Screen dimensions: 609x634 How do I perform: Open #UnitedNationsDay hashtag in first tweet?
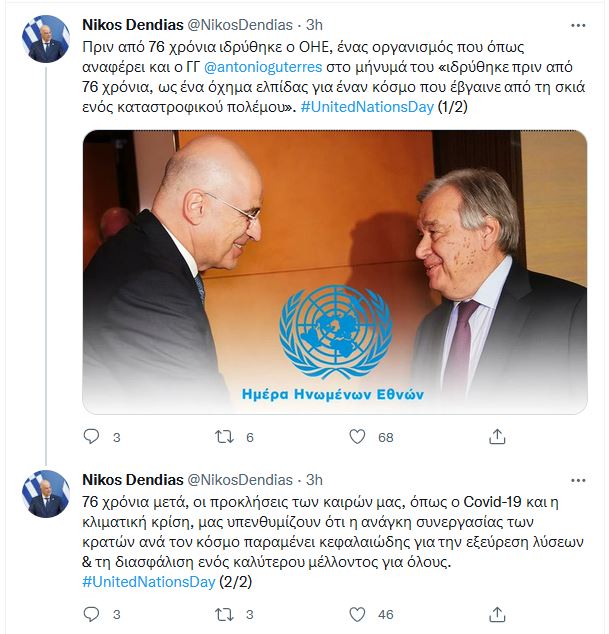coord(367,107)
